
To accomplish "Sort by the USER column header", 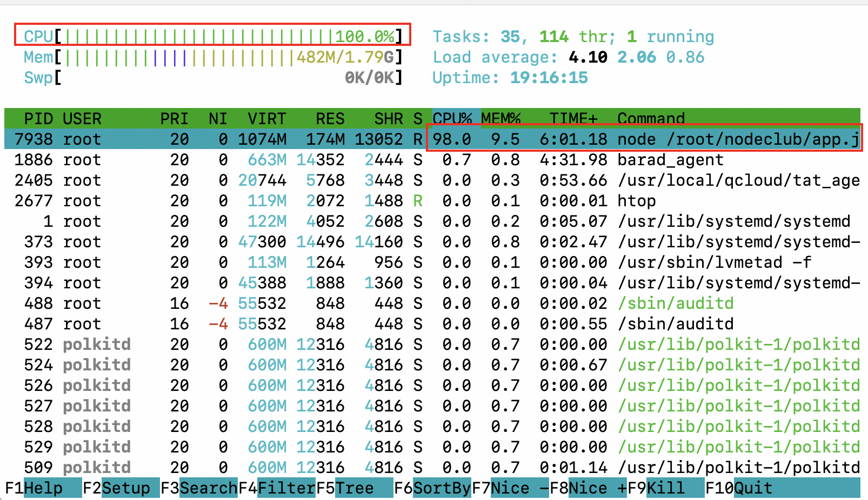I will (82, 118).
